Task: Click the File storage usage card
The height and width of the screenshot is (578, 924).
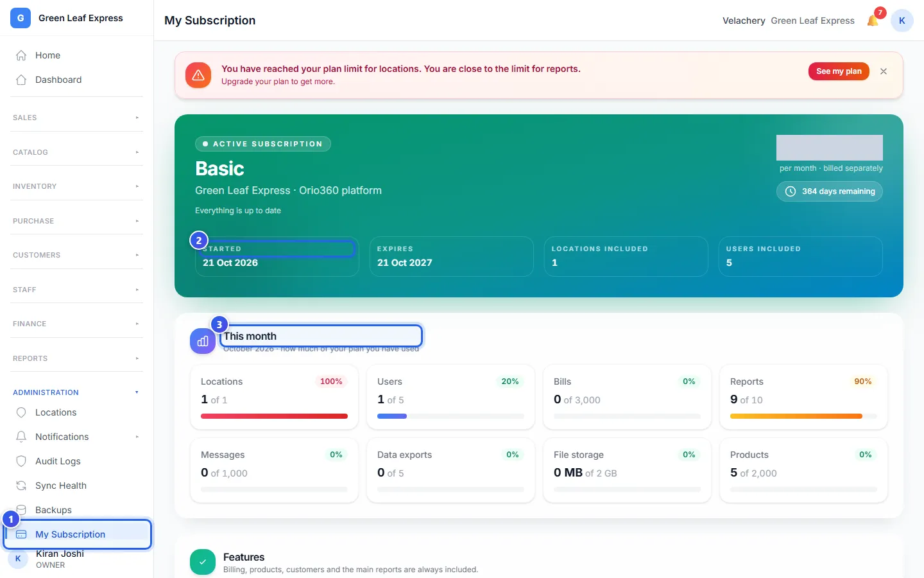Action: pyautogui.click(x=627, y=471)
